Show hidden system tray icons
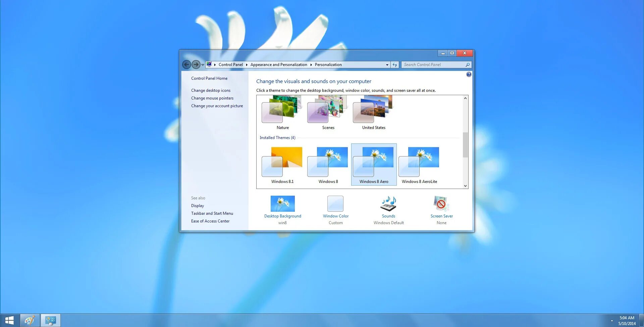The height and width of the screenshot is (327, 644). pos(612,321)
